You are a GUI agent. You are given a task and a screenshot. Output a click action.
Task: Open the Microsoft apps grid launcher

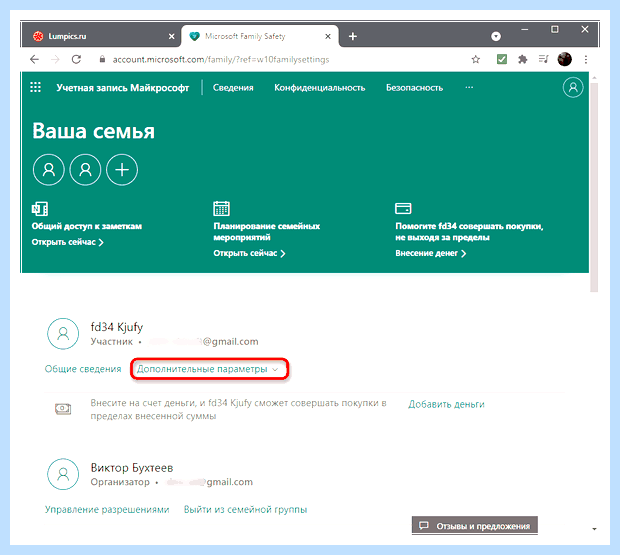coord(36,87)
